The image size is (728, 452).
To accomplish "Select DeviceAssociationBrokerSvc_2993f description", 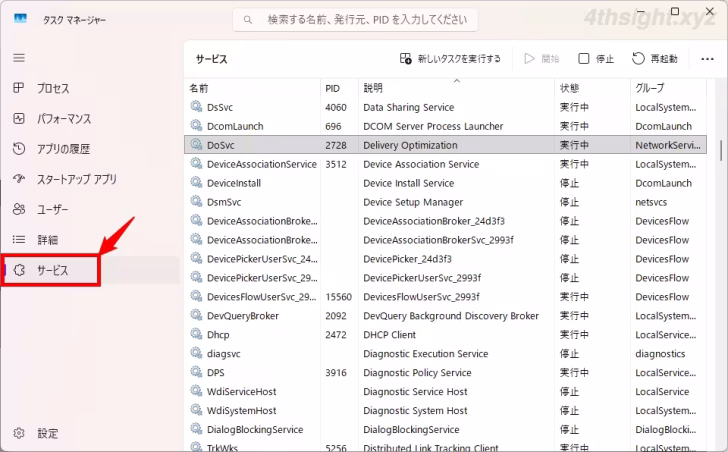I will click(439, 240).
